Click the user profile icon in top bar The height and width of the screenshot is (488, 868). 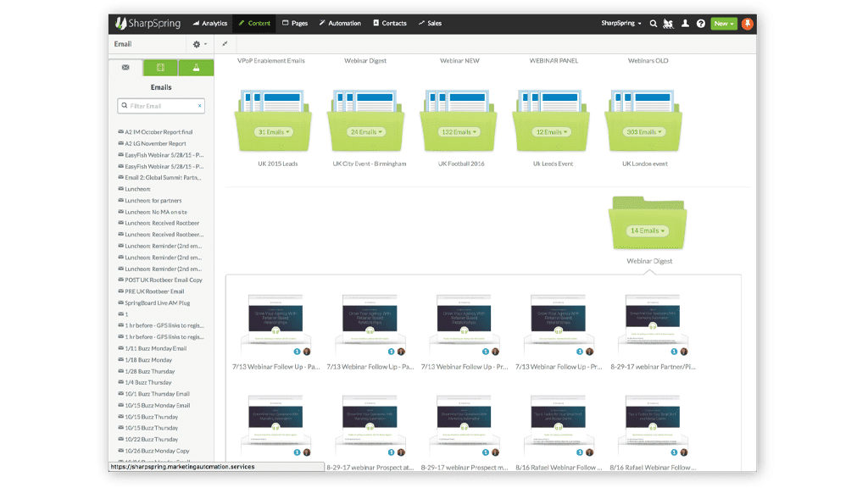click(685, 24)
